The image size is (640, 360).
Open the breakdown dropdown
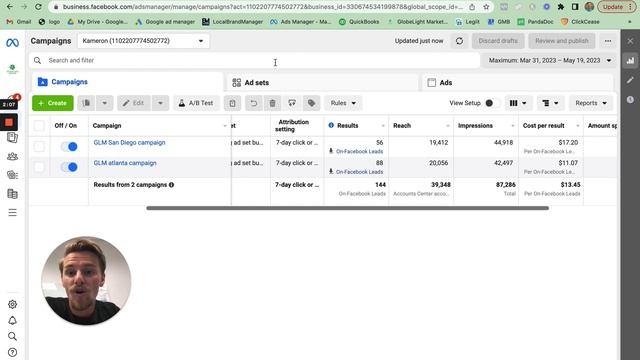(550, 103)
